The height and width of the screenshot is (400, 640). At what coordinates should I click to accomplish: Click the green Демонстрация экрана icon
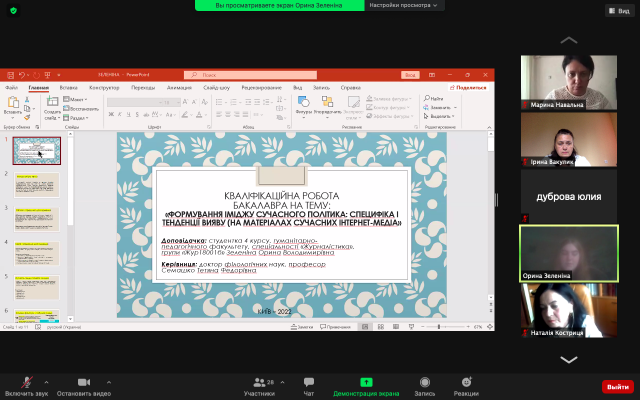(x=366, y=382)
